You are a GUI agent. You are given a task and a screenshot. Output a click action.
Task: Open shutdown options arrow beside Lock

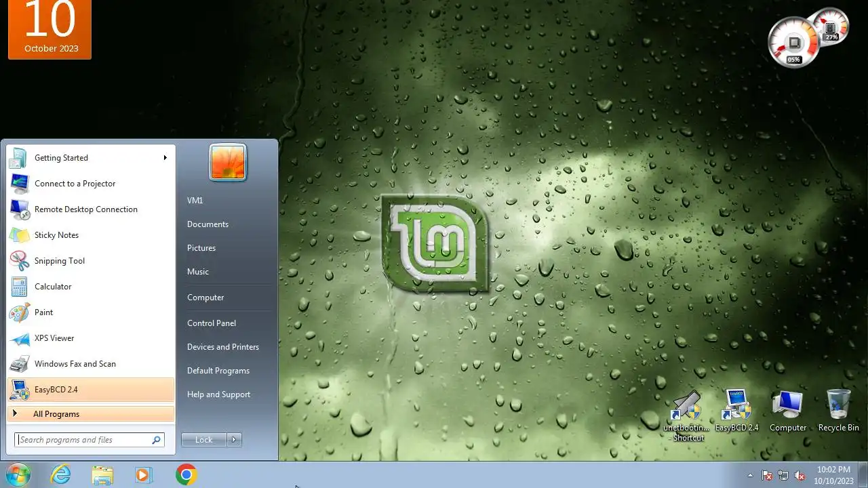point(234,440)
